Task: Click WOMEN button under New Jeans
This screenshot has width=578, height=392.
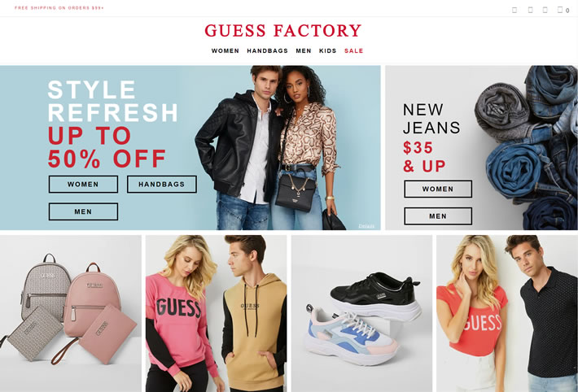Action: pos(438,189)
